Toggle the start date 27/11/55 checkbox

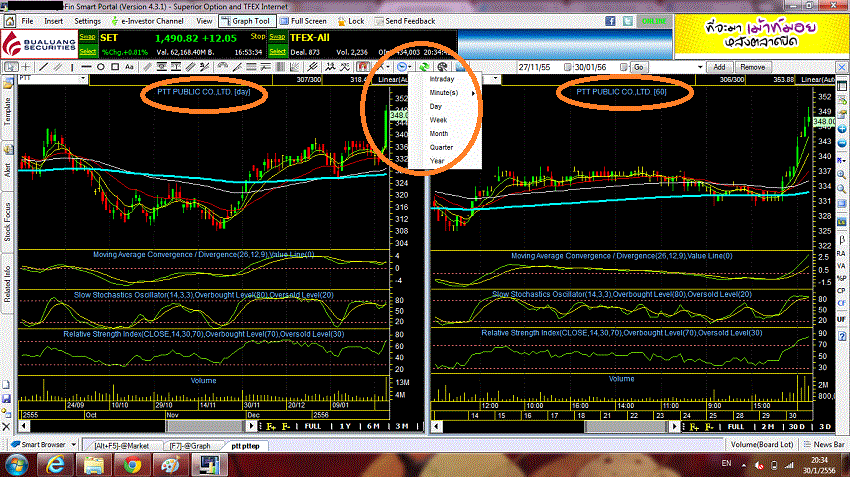(568, 67)
